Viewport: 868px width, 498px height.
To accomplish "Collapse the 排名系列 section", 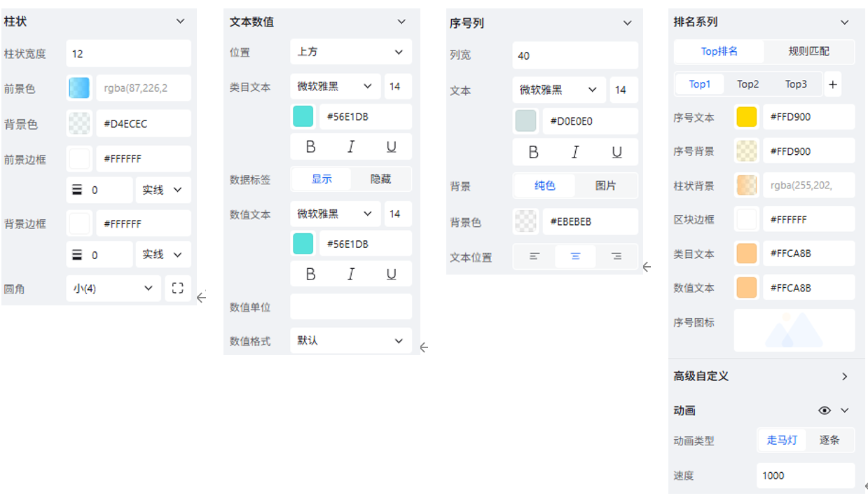I will pyautogui.click(x=845, y=22).
